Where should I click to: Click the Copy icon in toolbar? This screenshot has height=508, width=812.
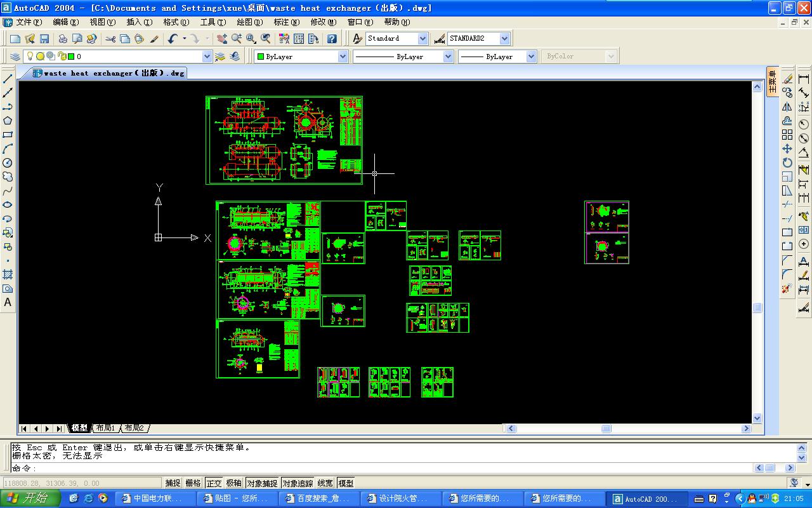click(125, 39)
